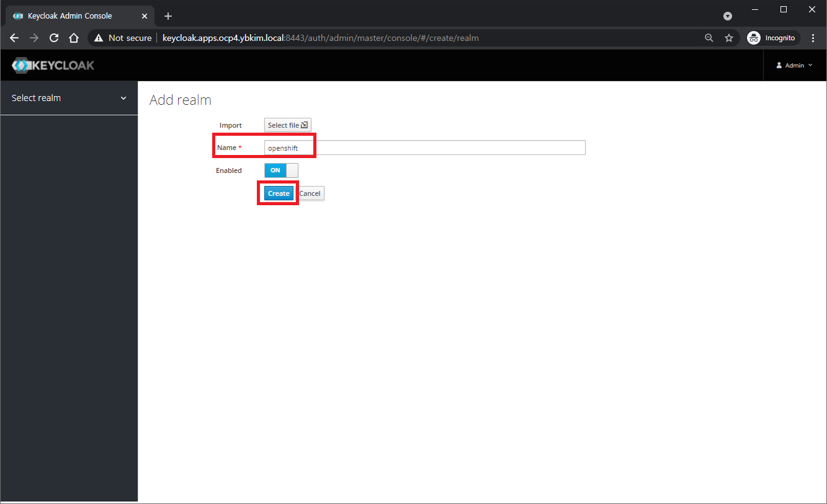Screen dimensions: 827x504
Task: Click the Keycloak logo in header
Action: [x=53, y=65]
